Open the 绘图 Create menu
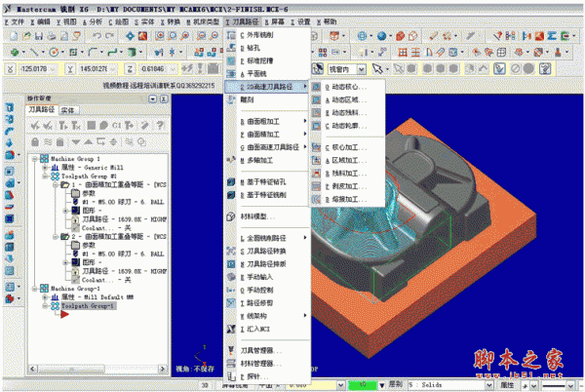The height and width of the screenshot is (392, 585). (119, 22)
